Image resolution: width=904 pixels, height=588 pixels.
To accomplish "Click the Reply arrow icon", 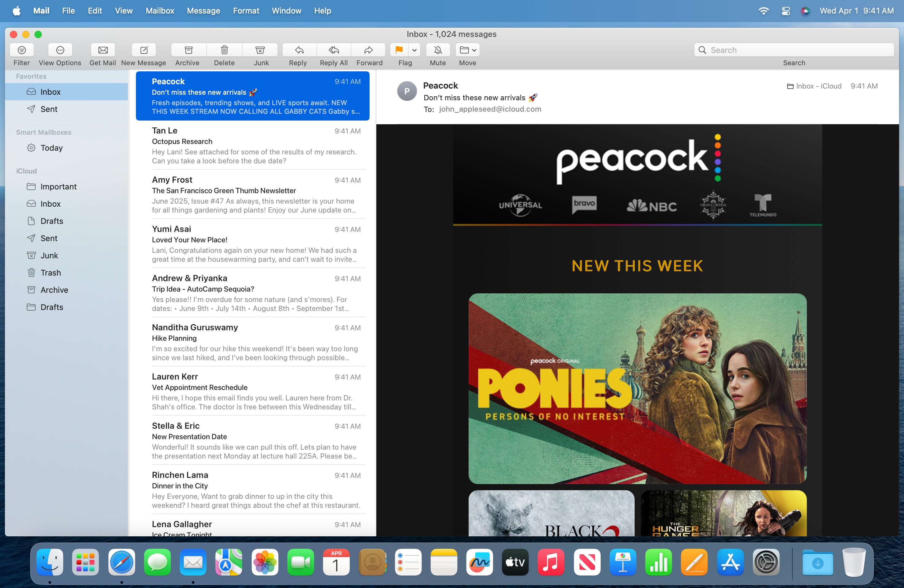I will pos(299,50).
